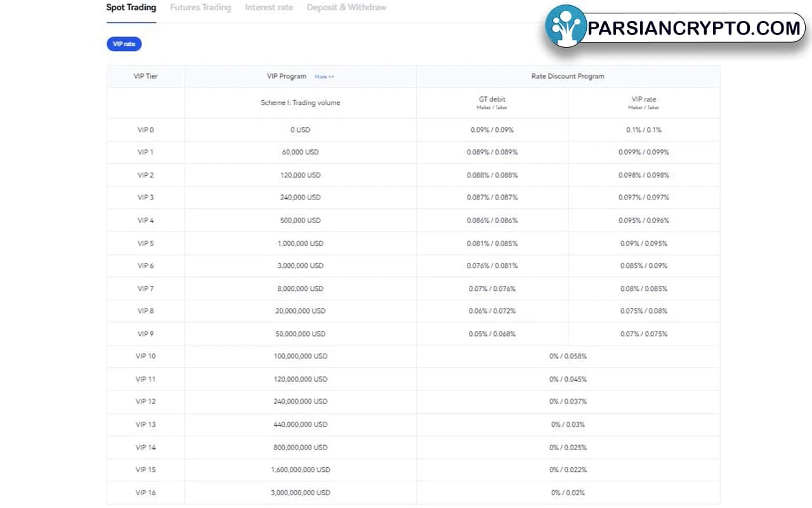Click the Scheme I: Trading volume subheader

click(300, 103)
